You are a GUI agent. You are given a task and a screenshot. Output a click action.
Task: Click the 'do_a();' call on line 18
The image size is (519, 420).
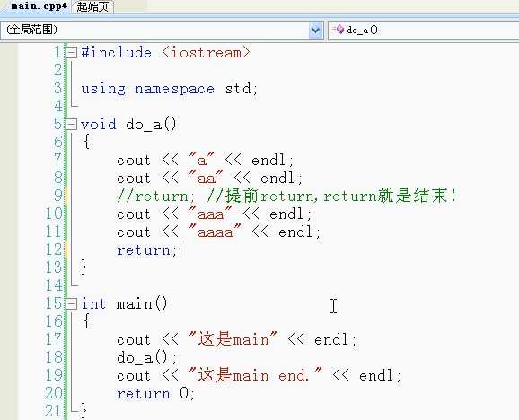(x=147, y=357)
